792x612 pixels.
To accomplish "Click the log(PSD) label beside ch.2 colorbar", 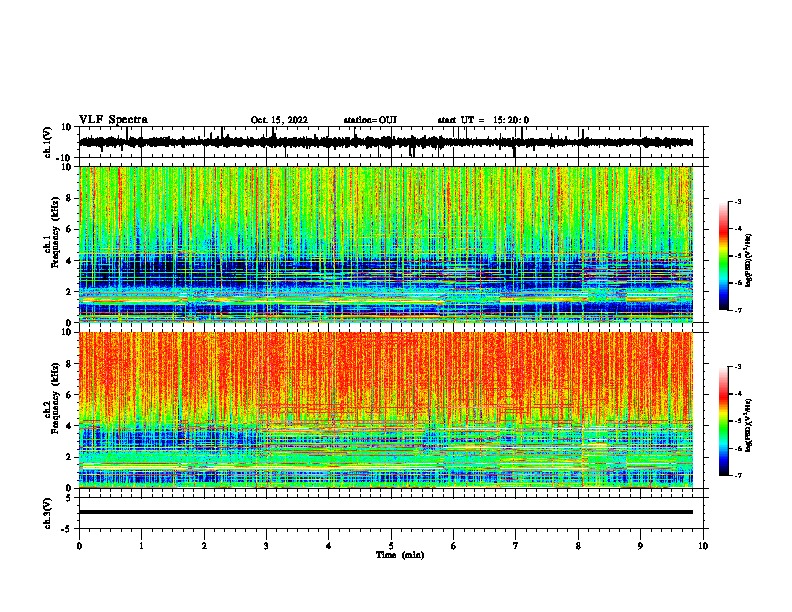I will tap(749, 425).
